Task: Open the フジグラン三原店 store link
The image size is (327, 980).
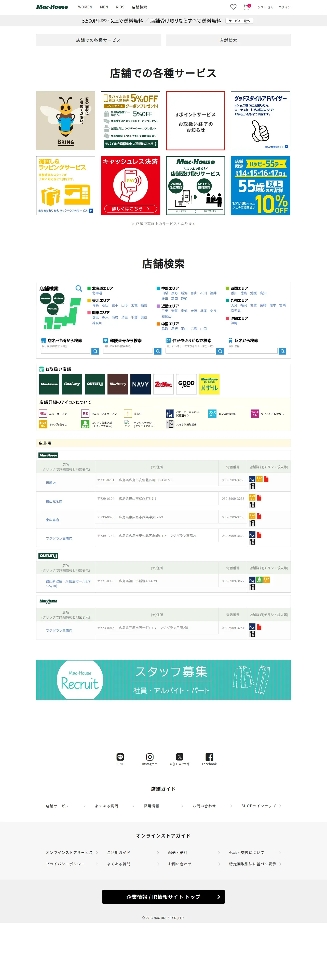Action: pos(59,630)
